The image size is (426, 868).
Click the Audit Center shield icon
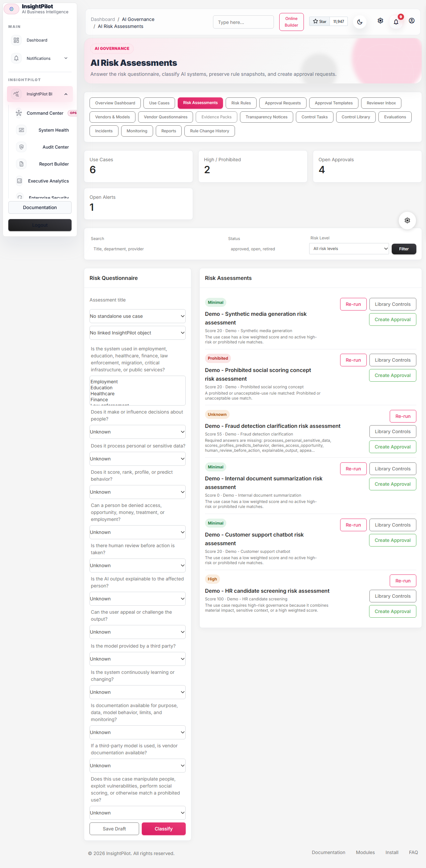[x=21, y=147]
